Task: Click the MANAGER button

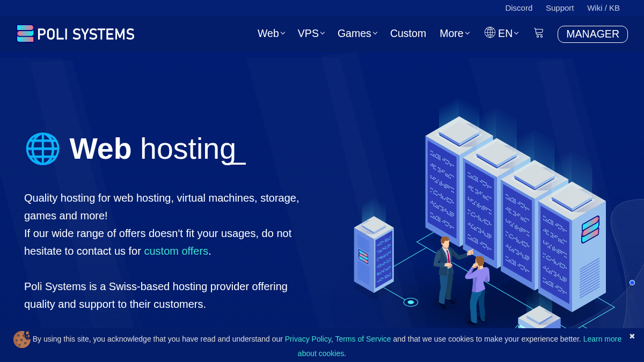Action: click(x=592, y=34)
